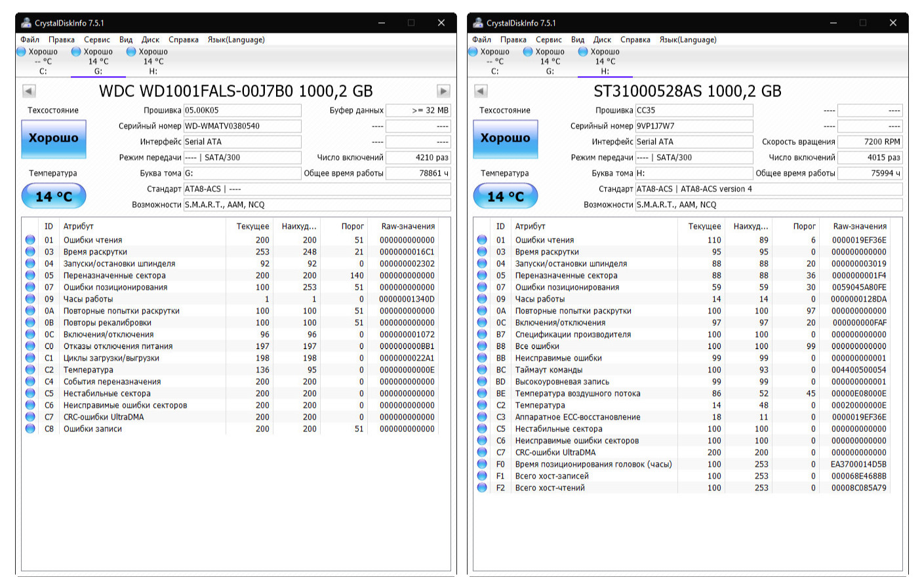Viewport: 922px width, 588px height.
Task: Open Сервис menu in WDC window
Action: tap(97, 40)
